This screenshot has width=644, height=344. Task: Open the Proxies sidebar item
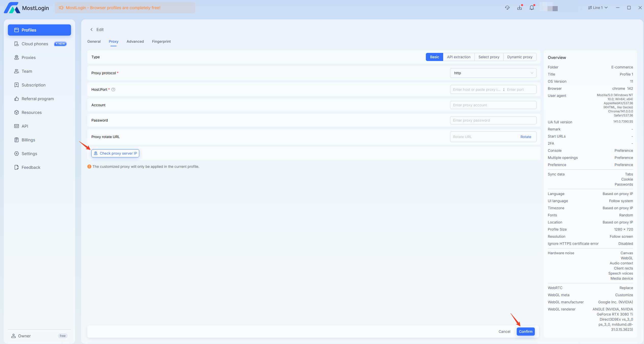(x=29, y=57)
